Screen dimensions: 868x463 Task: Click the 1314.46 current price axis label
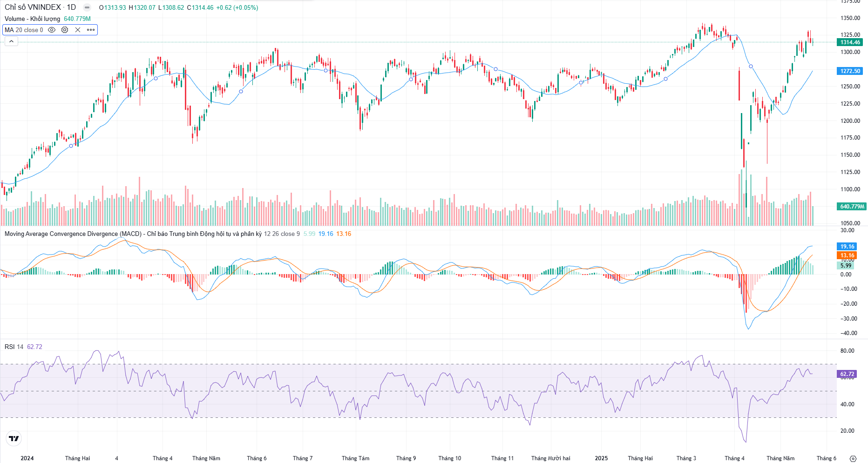[850, 42]
